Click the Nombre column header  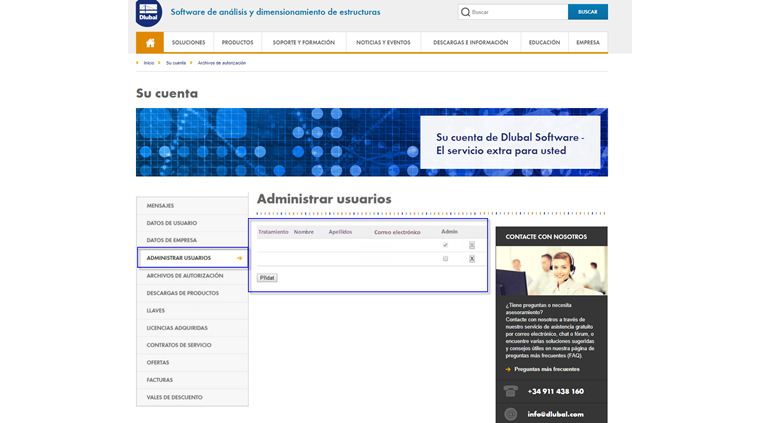point(304,232)
